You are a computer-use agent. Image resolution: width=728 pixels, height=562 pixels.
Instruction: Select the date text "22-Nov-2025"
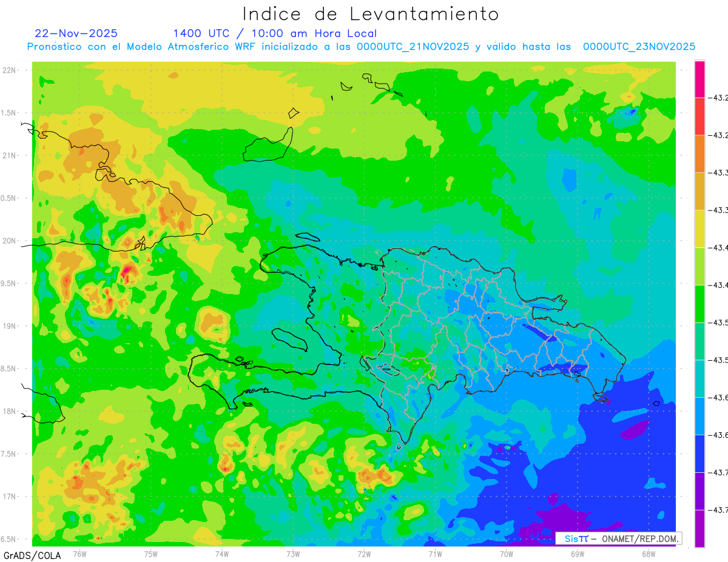pos(76,33)
